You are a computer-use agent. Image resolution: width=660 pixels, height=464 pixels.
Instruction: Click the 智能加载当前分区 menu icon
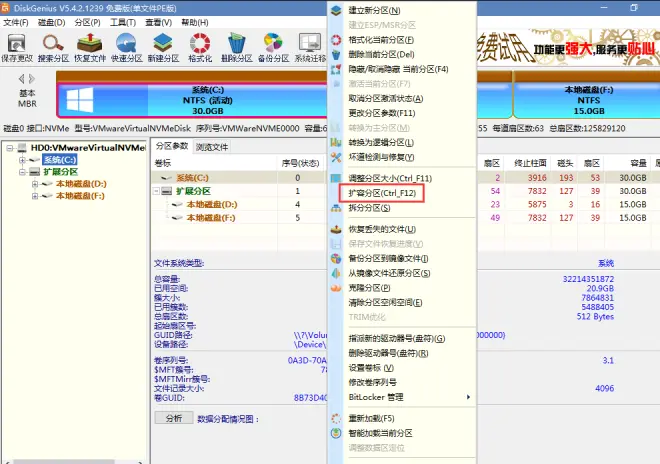coord(336,433)
